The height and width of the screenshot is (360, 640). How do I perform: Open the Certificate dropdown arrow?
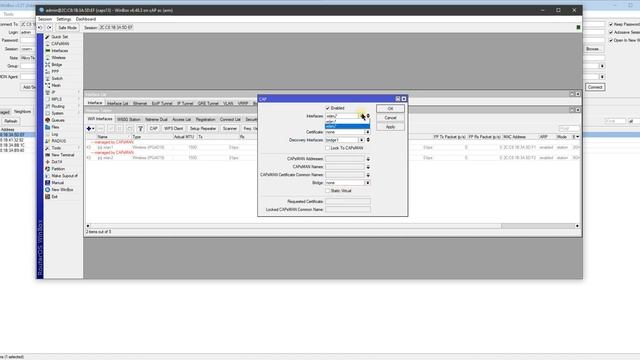click(368, 132)
